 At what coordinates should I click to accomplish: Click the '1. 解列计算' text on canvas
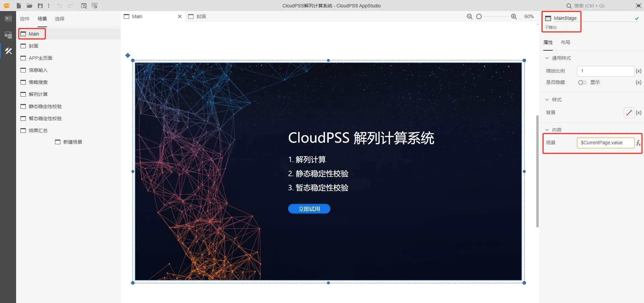pos(307,159)
